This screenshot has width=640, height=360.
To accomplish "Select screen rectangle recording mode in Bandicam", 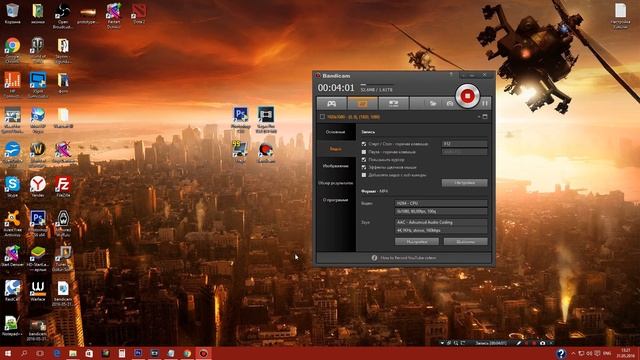I will point(362,104).
